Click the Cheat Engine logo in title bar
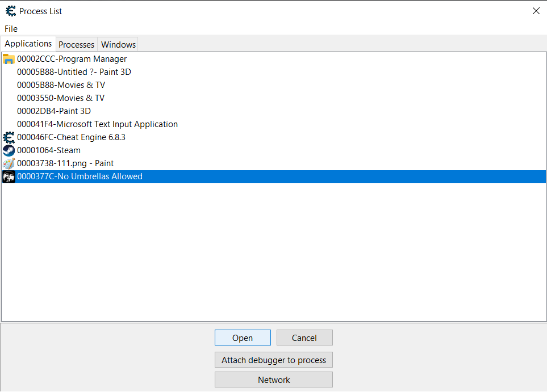Viewport: 547px width, 392px height. 10,11
